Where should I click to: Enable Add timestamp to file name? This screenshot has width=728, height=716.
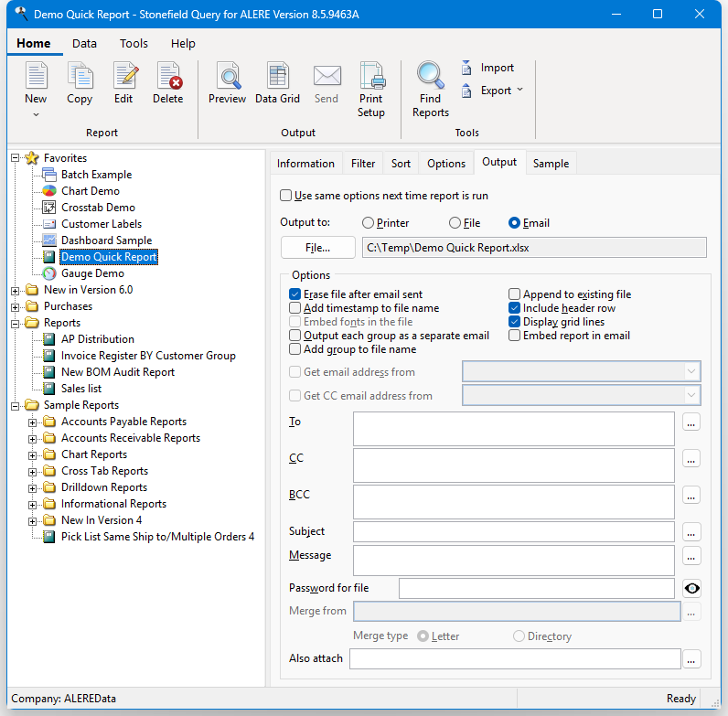pyautogui.click(x=295, y=308)
